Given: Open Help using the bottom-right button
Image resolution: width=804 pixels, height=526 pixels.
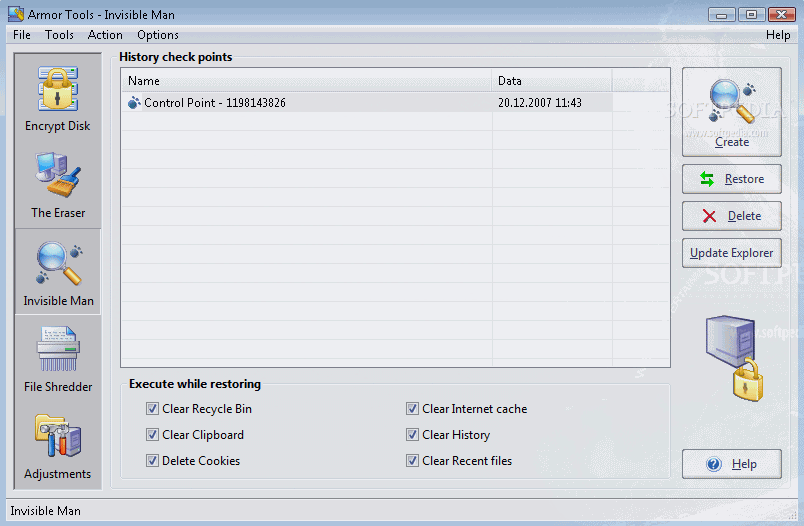Looking at the screenshot, I should click(x=732, y=464).
